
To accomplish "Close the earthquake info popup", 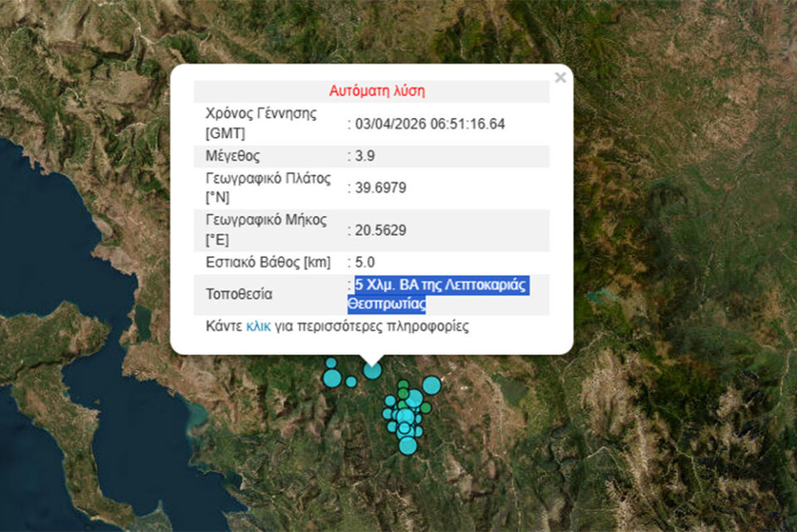I will coord(560,78).
